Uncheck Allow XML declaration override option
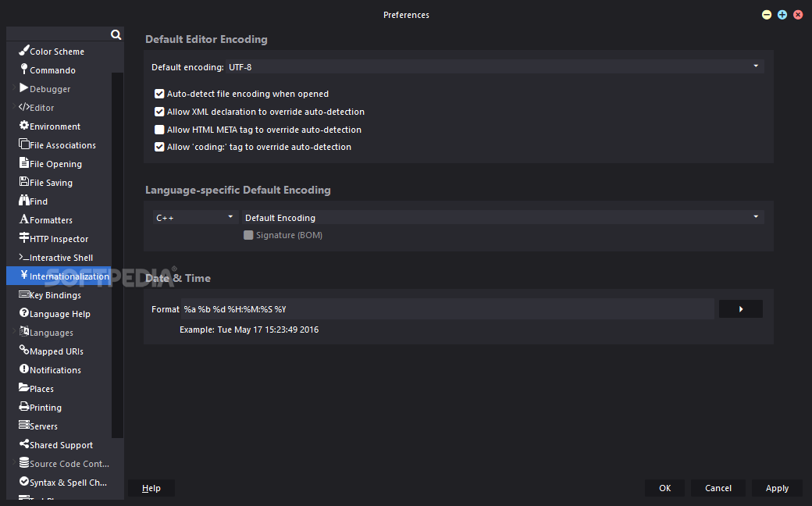Viewport: 812px width, 506px height. pyautogui.click(x=160, y=112)
